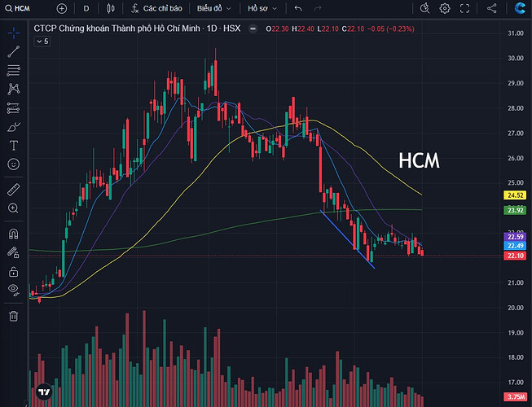Select the XABCD pattern tool
Image resolution: width=532 pixels, height=407 pixels.
(14, 89)
